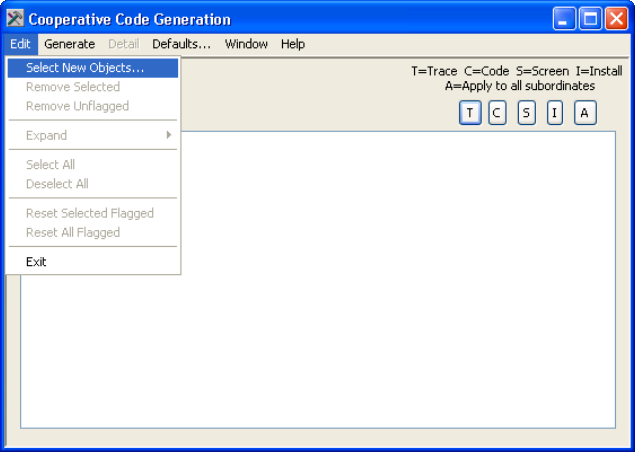Click the Cooperative Code Generation title icon
The image size is (635, 452).
[15, 19]
